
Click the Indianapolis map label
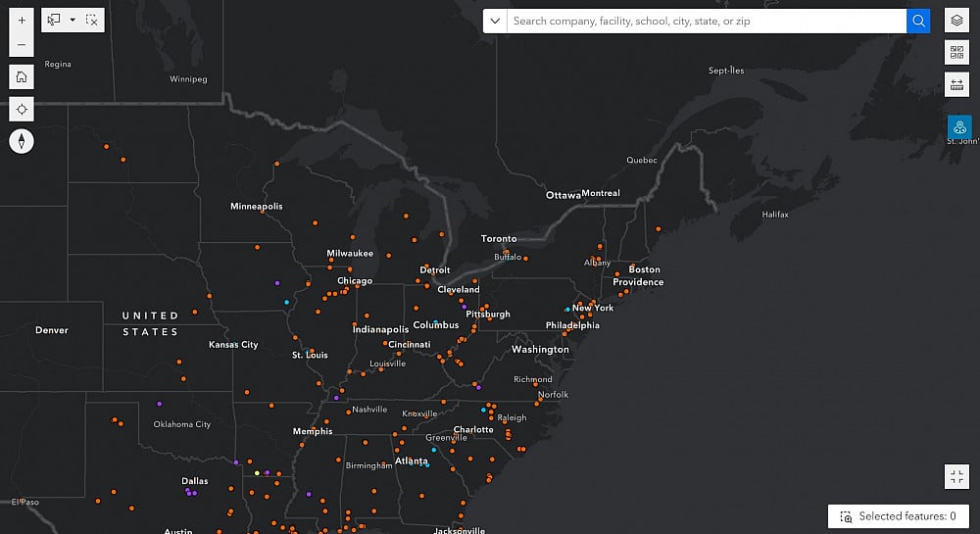tap(380, 329)
